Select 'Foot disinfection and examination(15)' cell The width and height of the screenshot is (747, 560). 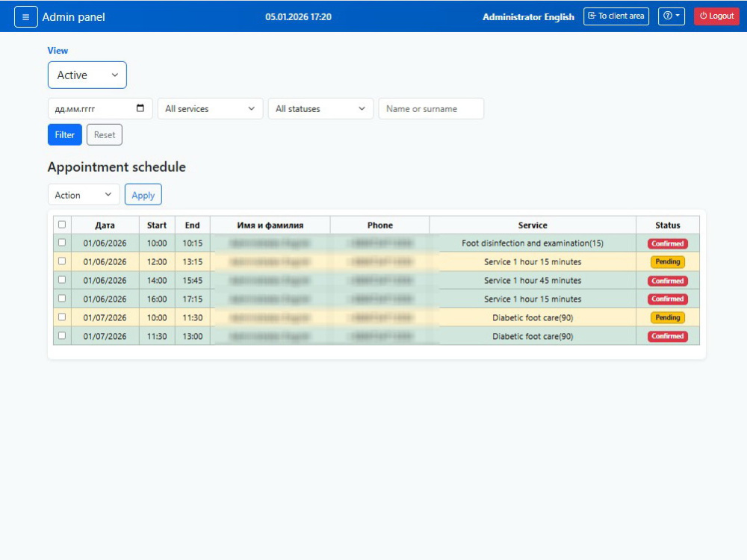click(533, 243)
